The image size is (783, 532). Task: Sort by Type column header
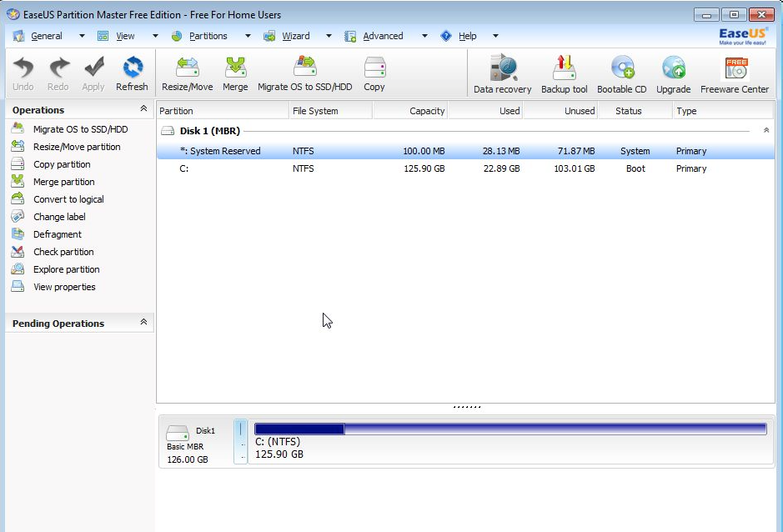[x=723, y=111]
